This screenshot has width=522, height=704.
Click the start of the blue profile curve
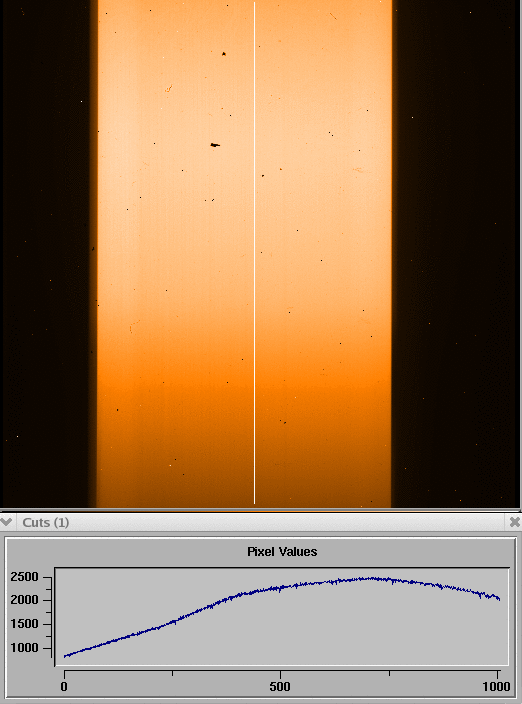coord(65,656)
